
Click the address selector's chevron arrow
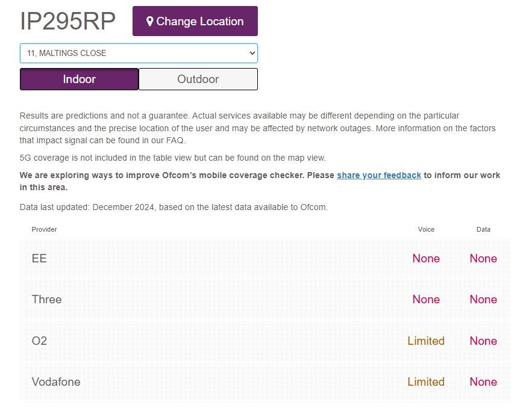(252, 53)
